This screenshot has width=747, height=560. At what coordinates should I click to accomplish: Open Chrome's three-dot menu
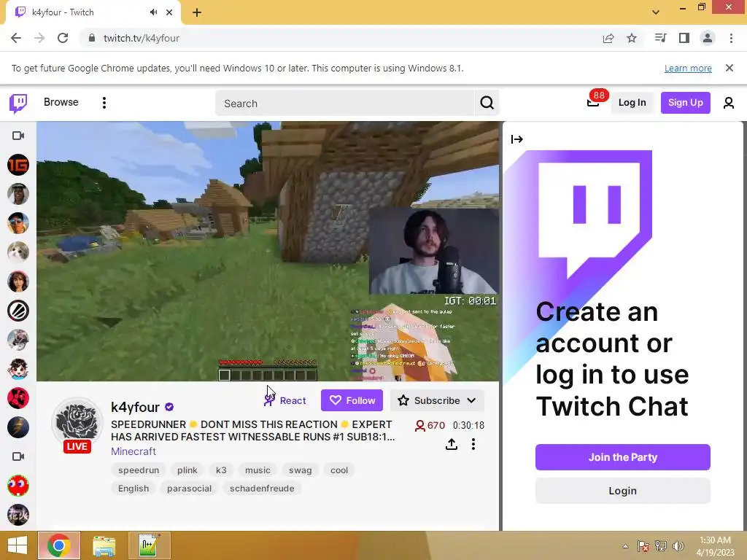(x=731, y=38)
